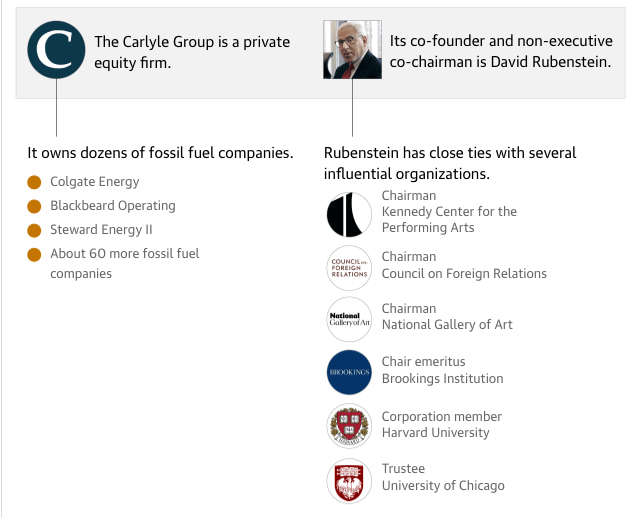Click the Carlyle Group C logo
This screenshot has height=518, width=644.
(56, 50)
